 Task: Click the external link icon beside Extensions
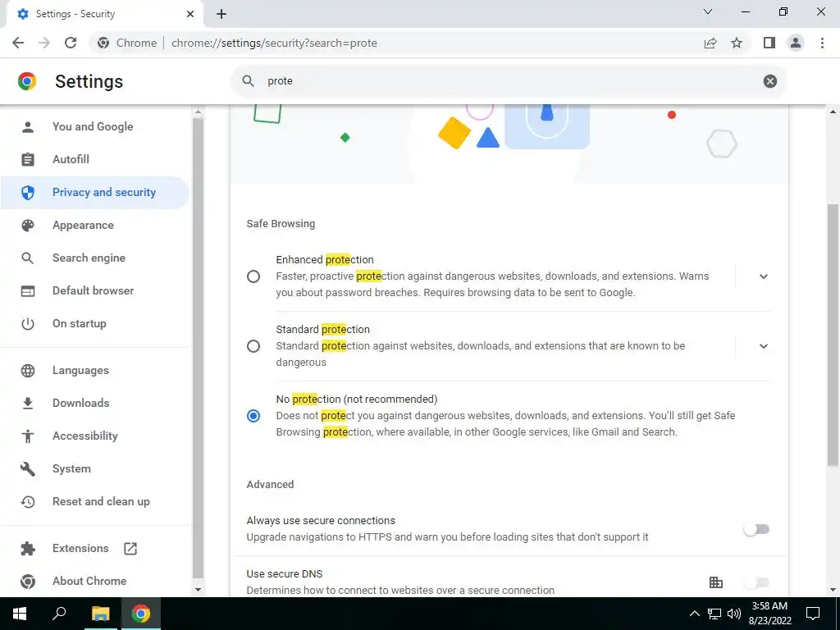[130, 549]
